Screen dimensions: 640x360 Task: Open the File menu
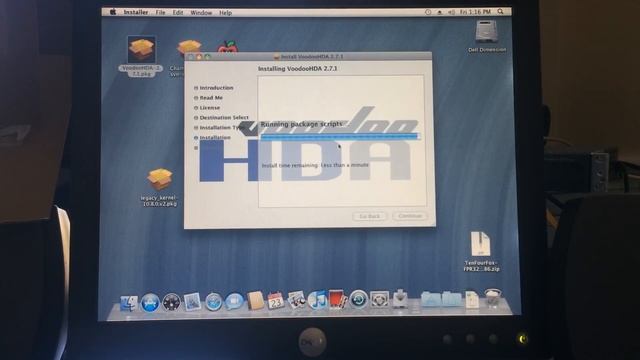[160, 13]
